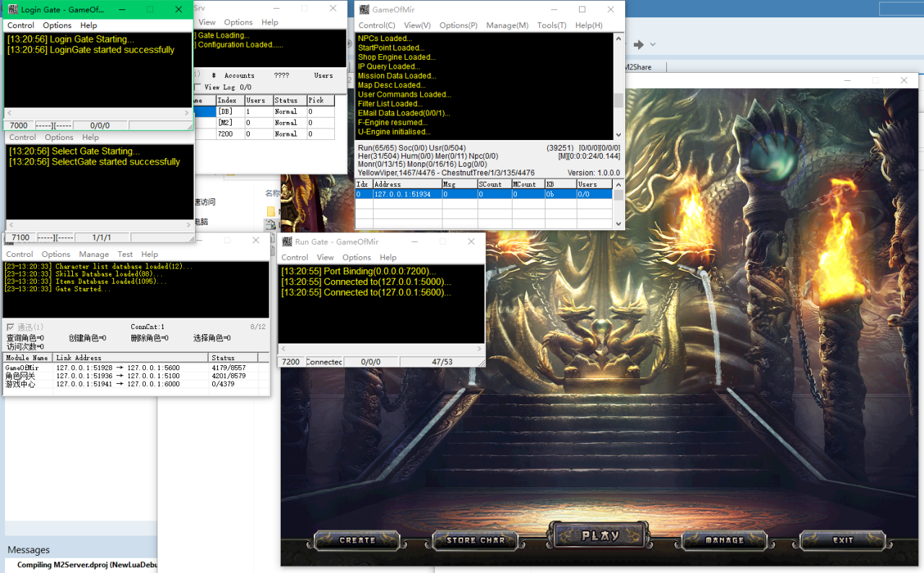The height and width of the screenshot is (573, 924).
Task: Open Test menu in the DBServer window
Action: 125,255
